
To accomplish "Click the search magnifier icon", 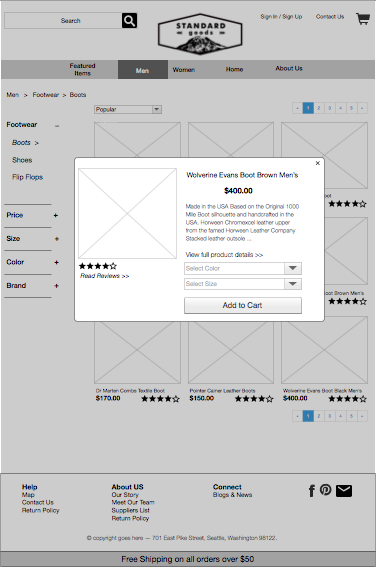I will tap(129, 21).
